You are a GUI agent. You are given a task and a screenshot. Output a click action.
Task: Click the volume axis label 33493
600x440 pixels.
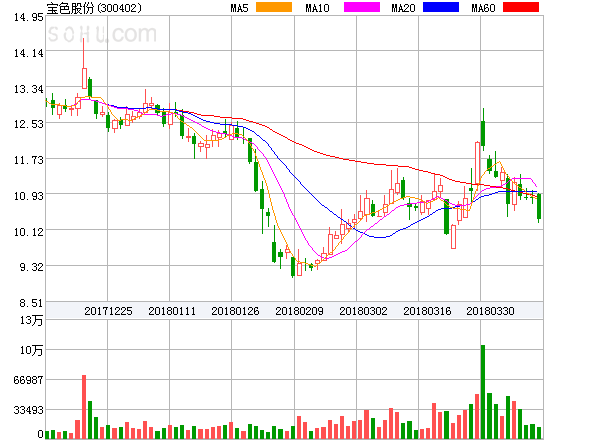28,410
